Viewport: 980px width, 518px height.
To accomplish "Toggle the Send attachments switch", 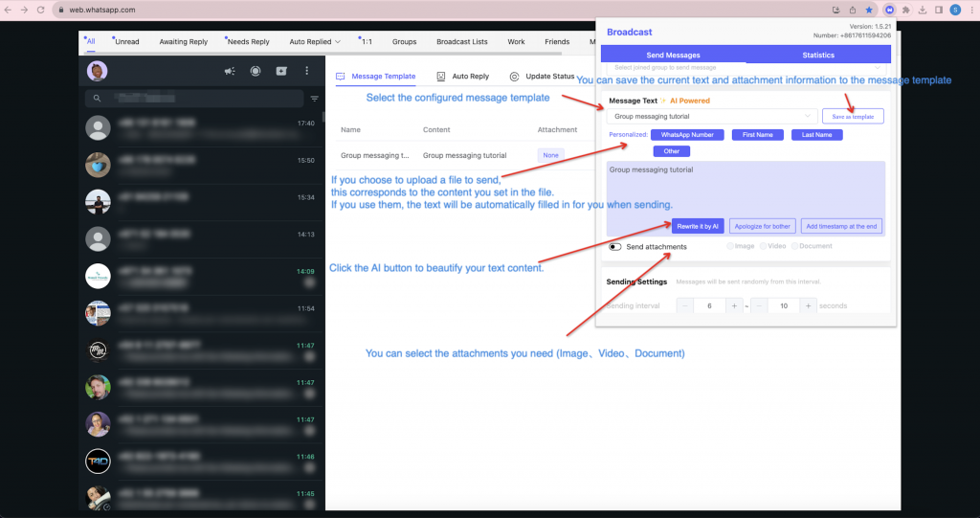I will [615, 247].
